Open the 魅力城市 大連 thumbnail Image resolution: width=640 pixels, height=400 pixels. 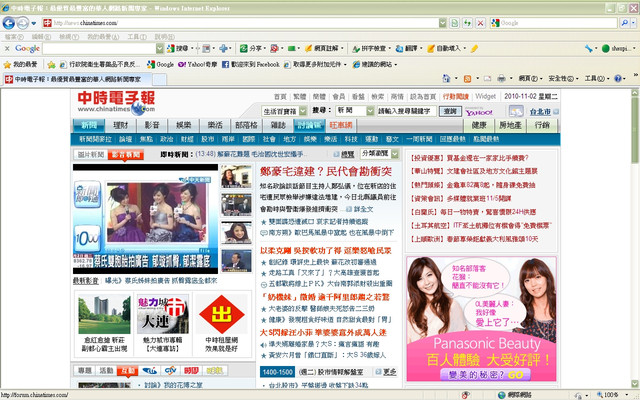pos(162,313)
